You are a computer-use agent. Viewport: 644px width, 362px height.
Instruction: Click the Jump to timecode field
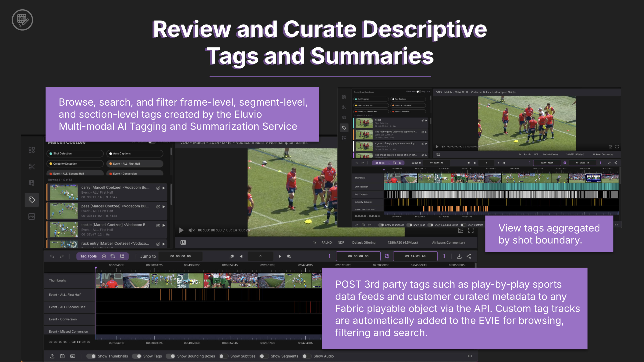(x=180, y=256)
